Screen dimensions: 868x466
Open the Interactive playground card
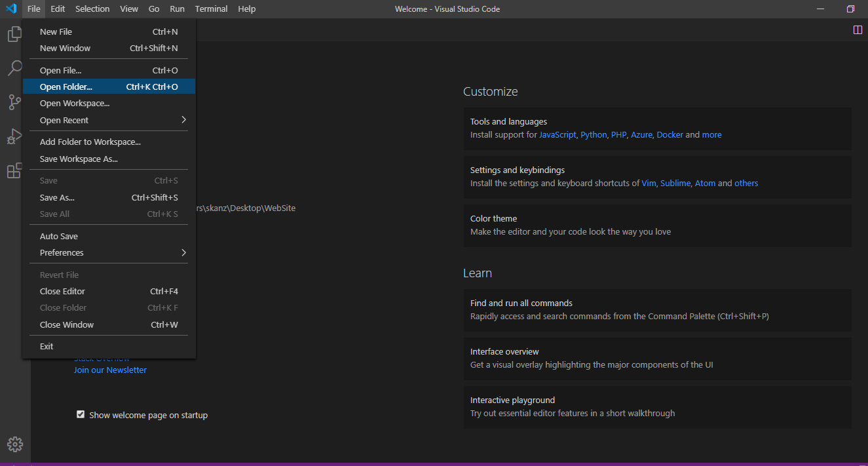click(657, 407)
